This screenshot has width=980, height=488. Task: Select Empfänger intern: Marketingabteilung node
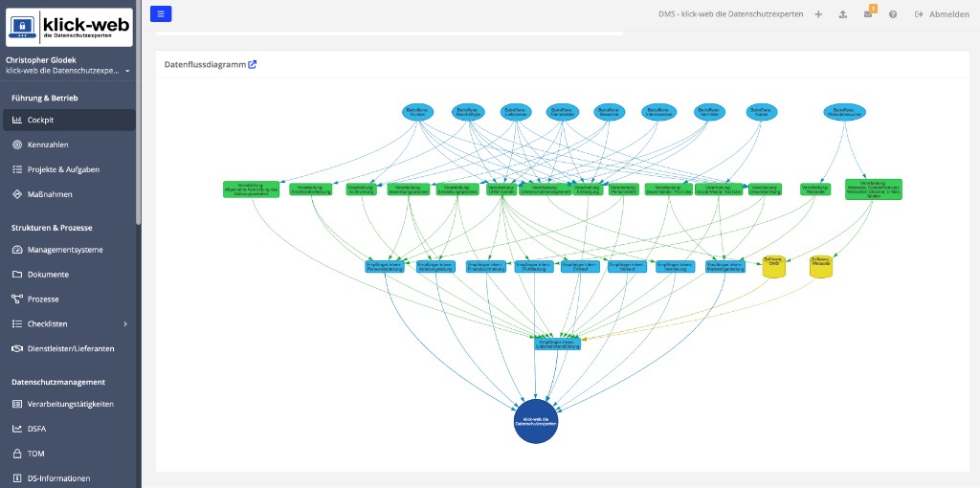coord(725,267)
